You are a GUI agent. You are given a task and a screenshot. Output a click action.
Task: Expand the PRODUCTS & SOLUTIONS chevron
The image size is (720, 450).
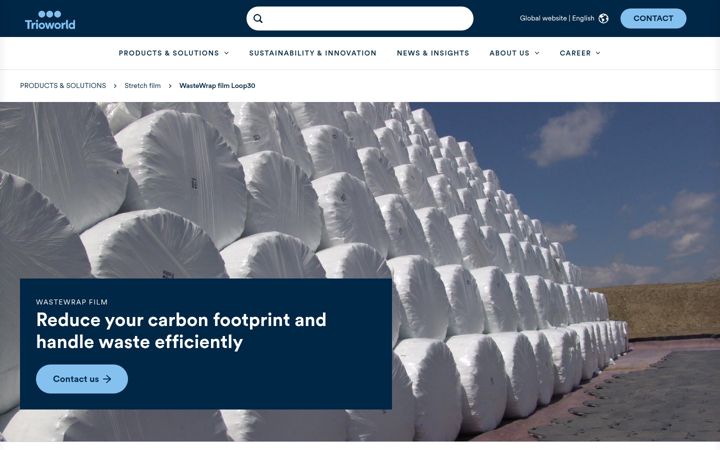[x=226, y=53]
